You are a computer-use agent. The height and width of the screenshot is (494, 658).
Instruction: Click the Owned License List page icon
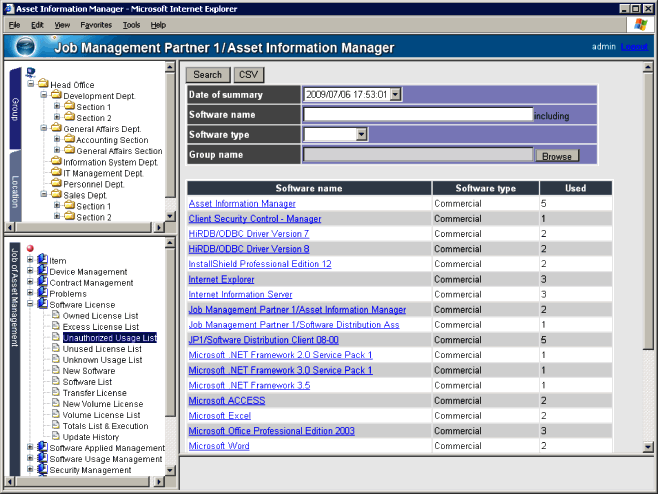[56, 316]
